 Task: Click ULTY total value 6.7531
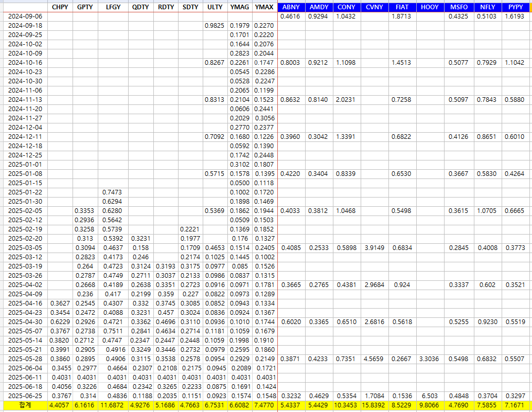pyautogui.click(x=215, y=405)
